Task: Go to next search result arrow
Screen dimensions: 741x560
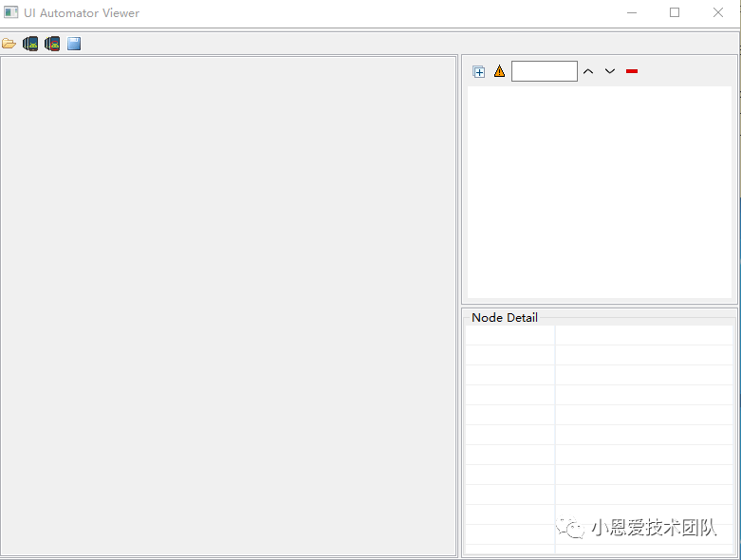Action: [x=610, y=71]
